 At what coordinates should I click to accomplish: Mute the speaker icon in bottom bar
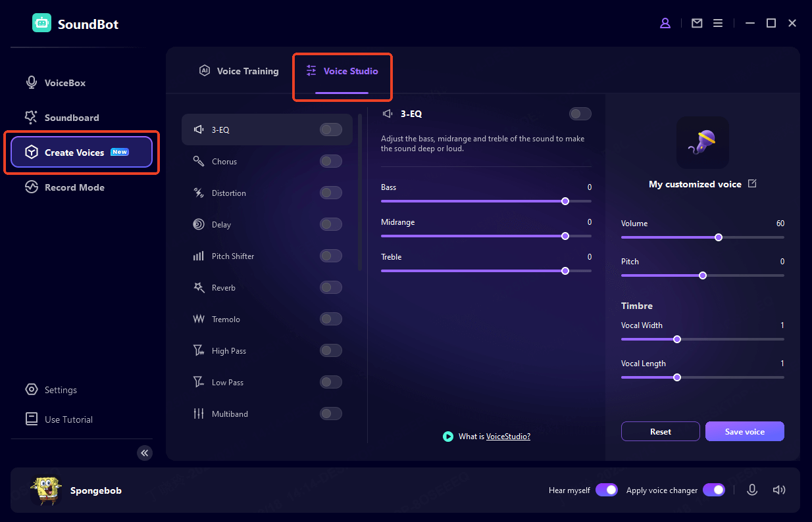click(779, 490)
